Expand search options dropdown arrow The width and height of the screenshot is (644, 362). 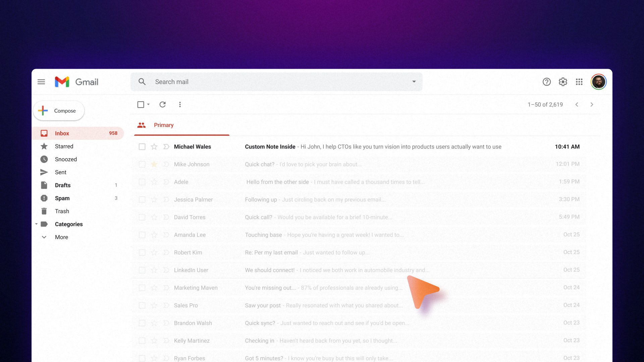[414, 82]
